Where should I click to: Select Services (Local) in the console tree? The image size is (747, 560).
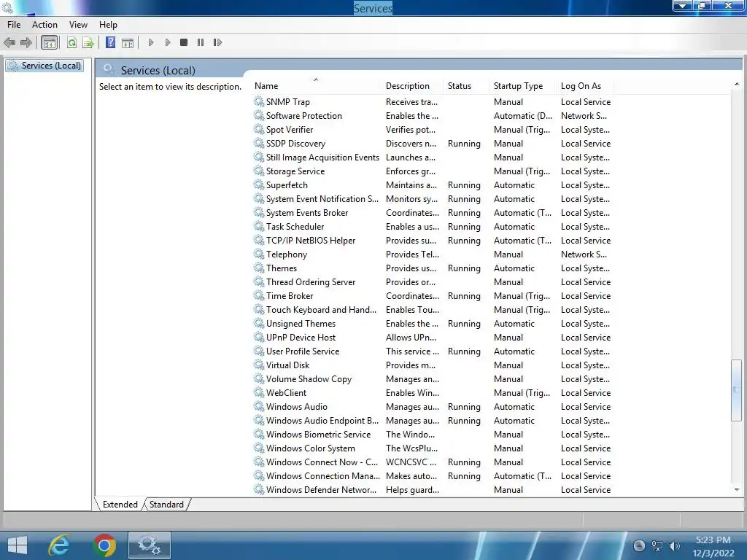(45, 65)
